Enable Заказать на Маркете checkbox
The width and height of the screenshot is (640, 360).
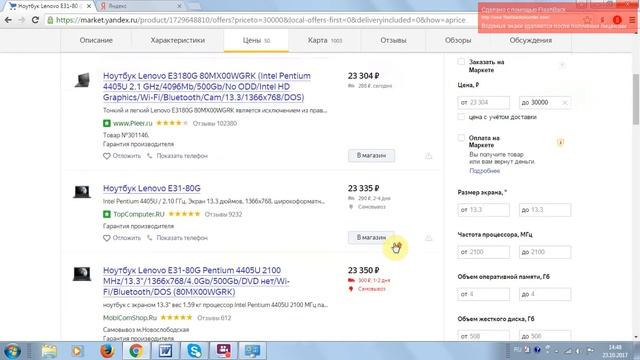(461, 62)
